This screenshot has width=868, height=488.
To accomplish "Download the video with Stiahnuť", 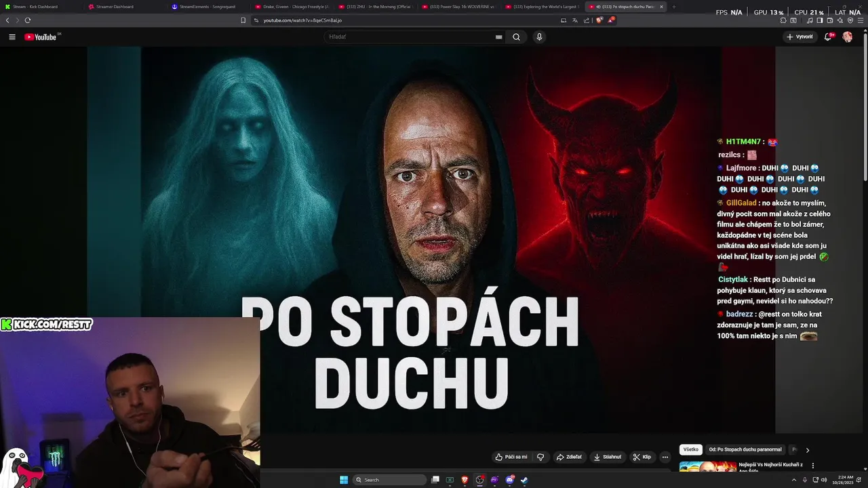I will [x=607, y=457].
